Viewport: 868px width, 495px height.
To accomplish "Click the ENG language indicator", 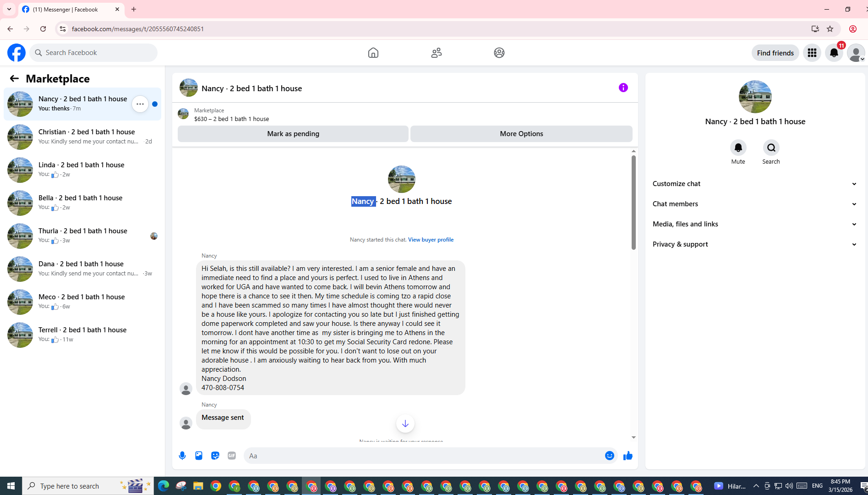I will coord(818,486).
